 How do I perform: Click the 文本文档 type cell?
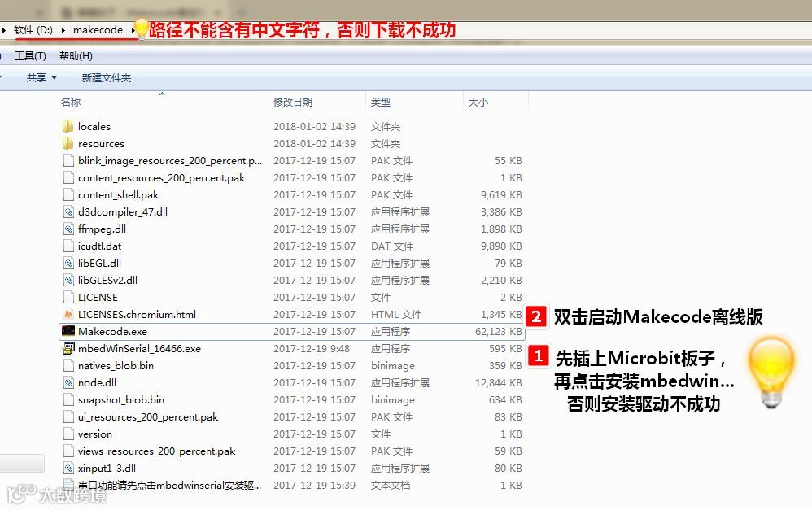click(x=390, y=485)
